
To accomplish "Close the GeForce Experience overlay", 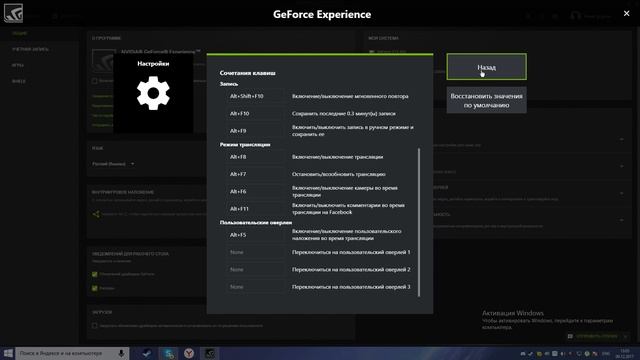I will (626, 13).
